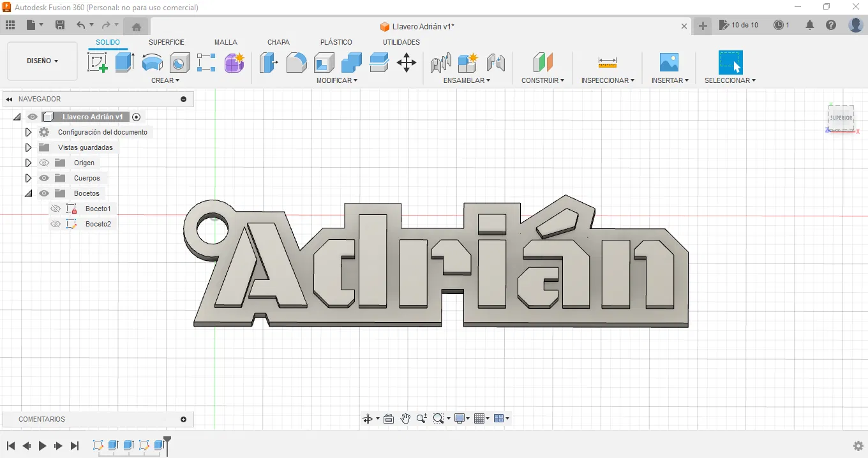The image size is (868, 458).
Task: Expand the Cuerpos folder
Action: tap(28, 178)
